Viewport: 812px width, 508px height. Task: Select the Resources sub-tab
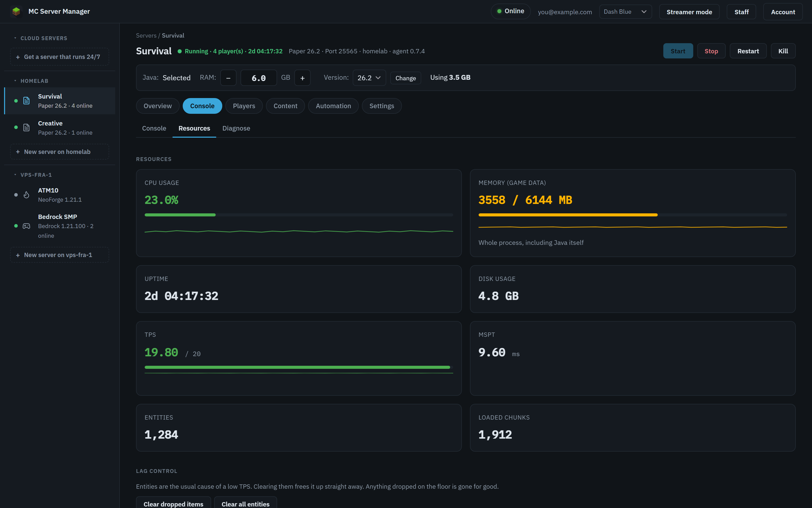tap(194, 128)
